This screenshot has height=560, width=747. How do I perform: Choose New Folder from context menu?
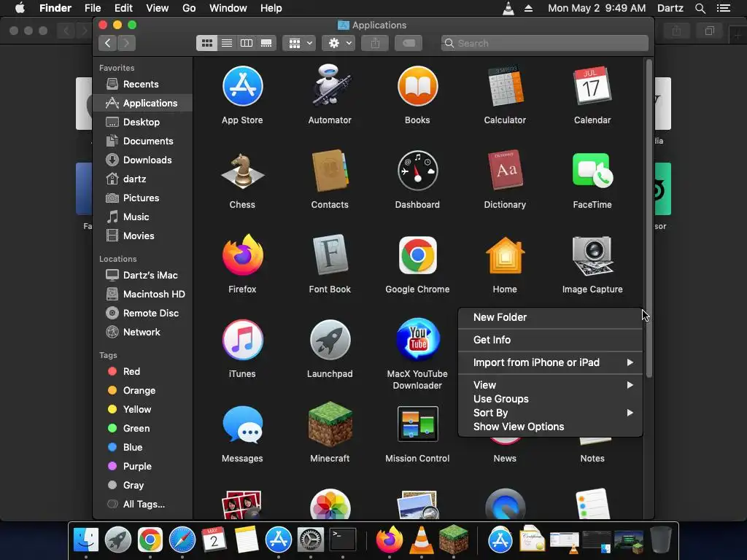[550, 317]
